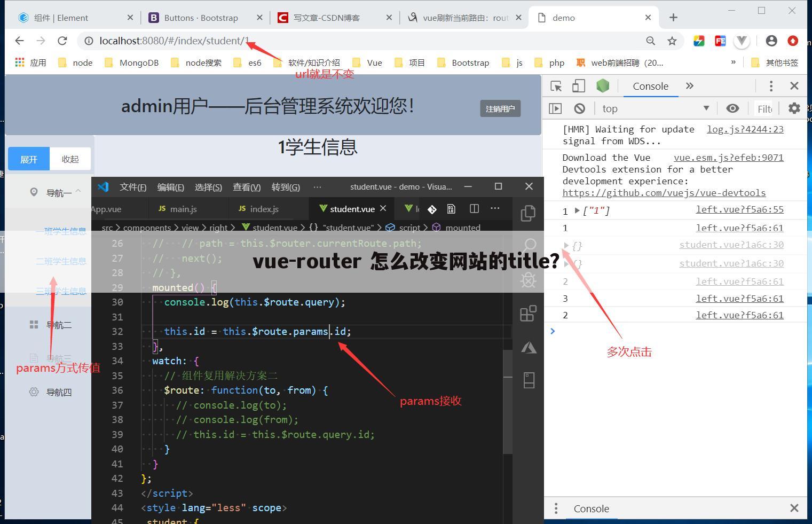Clear the console with the clear icon
The width and height of the screenshot is (812, 524).
pos(579,108)
